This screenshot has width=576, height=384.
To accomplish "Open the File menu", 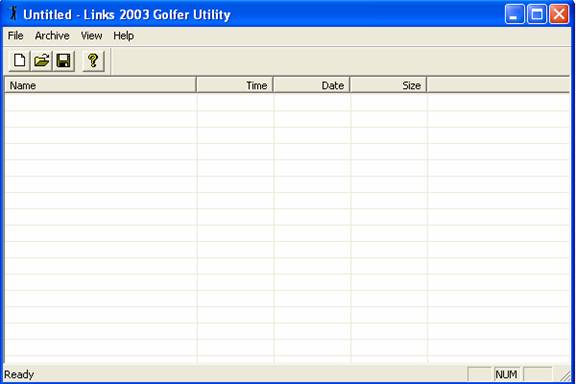I will (15, 36).
